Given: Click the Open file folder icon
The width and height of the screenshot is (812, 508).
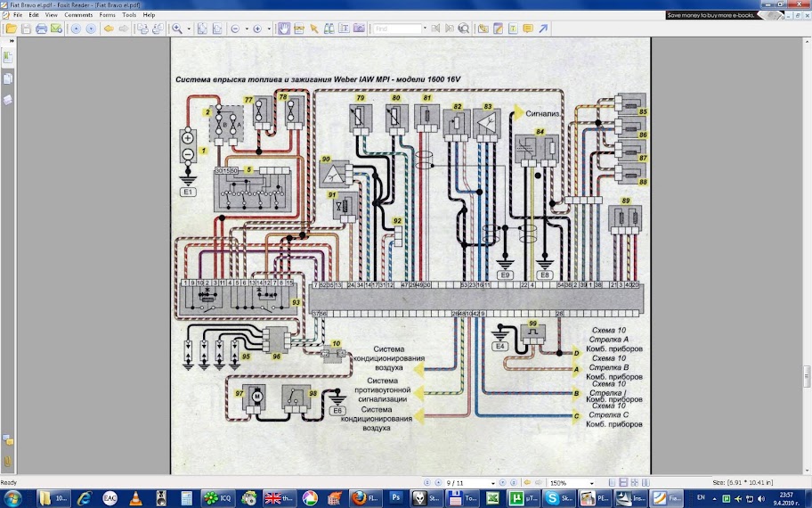Looking at the screenshot, I should [11, 29].
